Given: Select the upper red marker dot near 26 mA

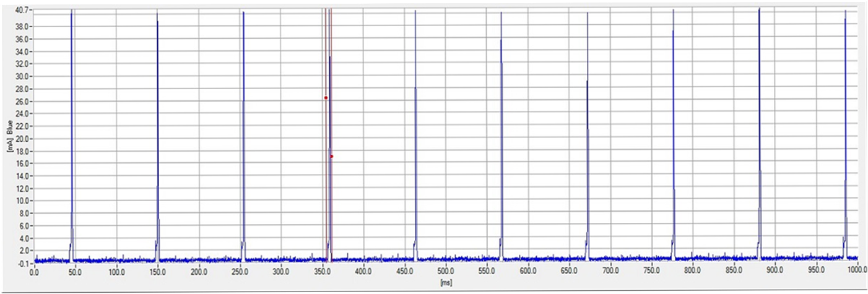Looking at the screenshot, I should [326, 98].
